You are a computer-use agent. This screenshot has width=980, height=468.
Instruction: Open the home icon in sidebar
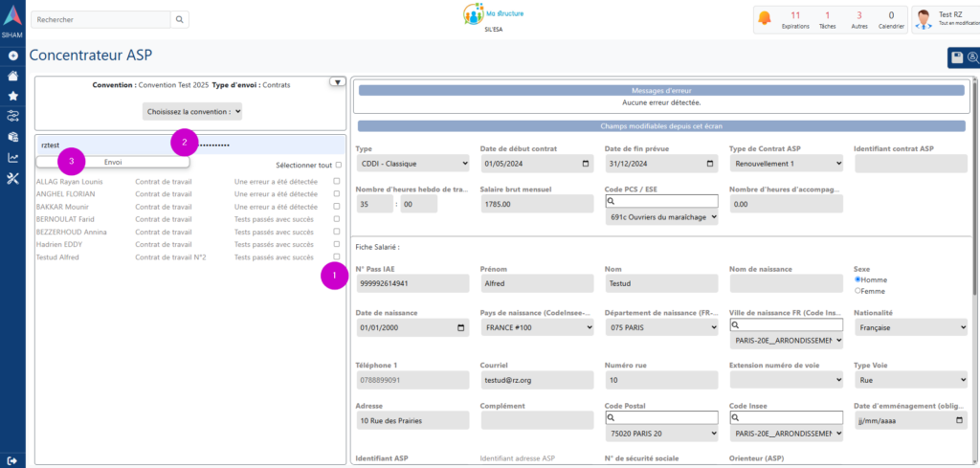tap(12, 76)
